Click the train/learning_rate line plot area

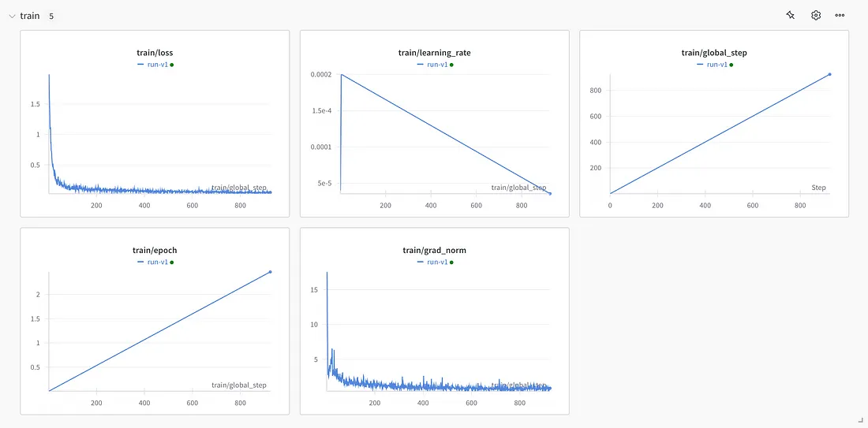tap(445, 133)
